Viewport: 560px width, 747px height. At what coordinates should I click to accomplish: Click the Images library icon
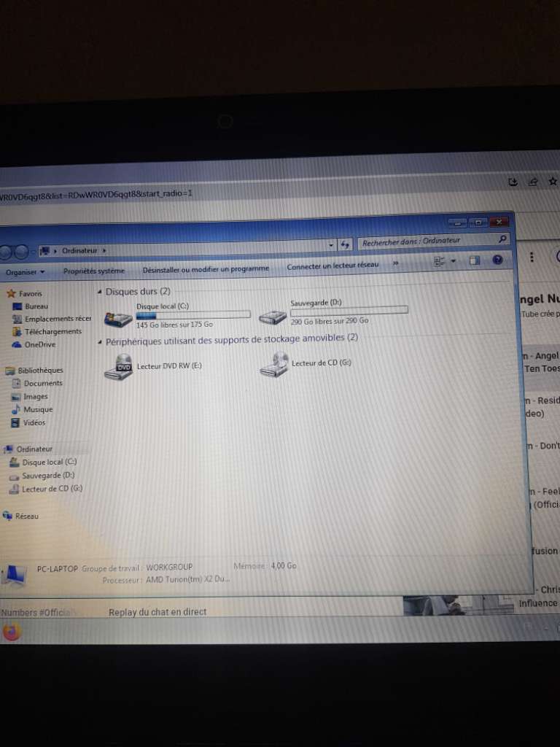coord(16,396)
